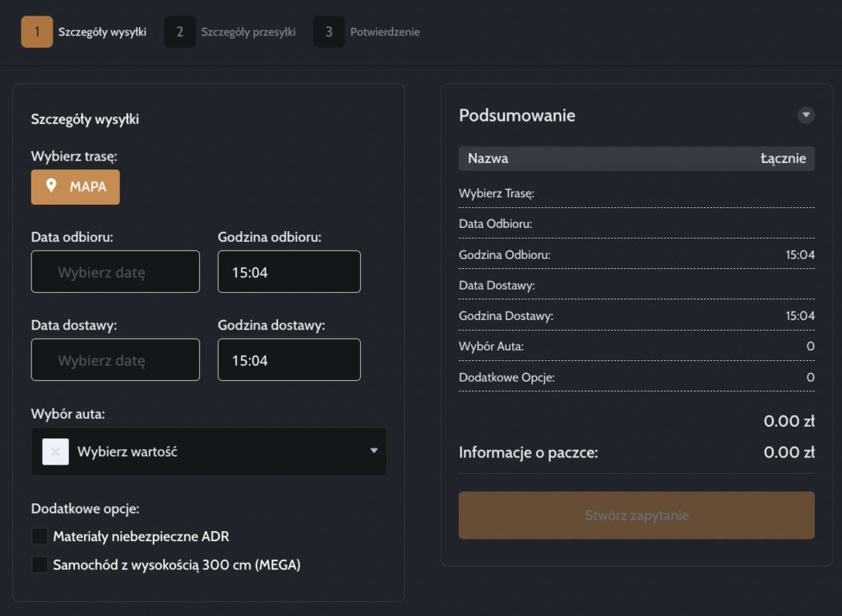
Task: Open the Wybór auta dropdown arrow
Action: tap(373, 451)
